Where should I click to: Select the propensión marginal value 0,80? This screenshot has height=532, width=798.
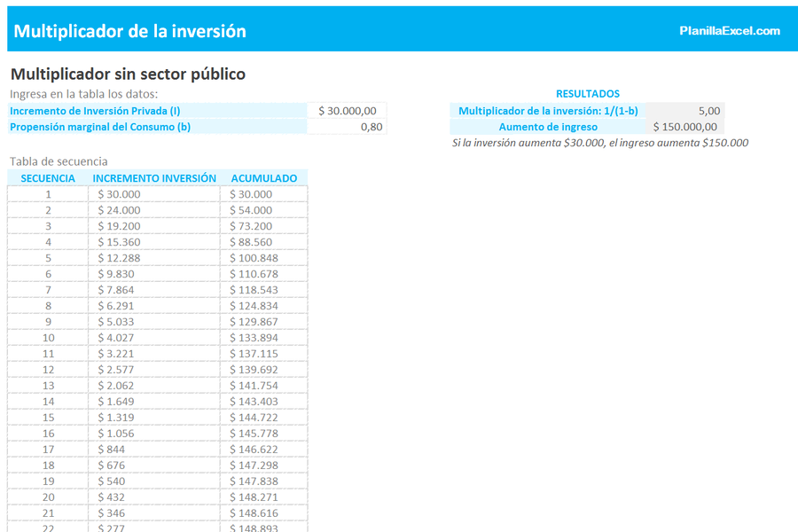tap(348, 127)
